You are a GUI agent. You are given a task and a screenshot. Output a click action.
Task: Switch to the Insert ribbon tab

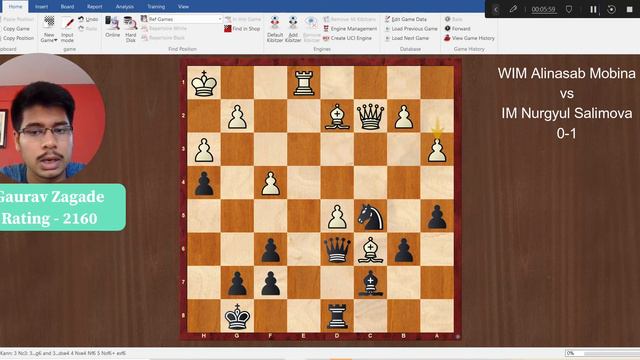[x=41, y=7]
